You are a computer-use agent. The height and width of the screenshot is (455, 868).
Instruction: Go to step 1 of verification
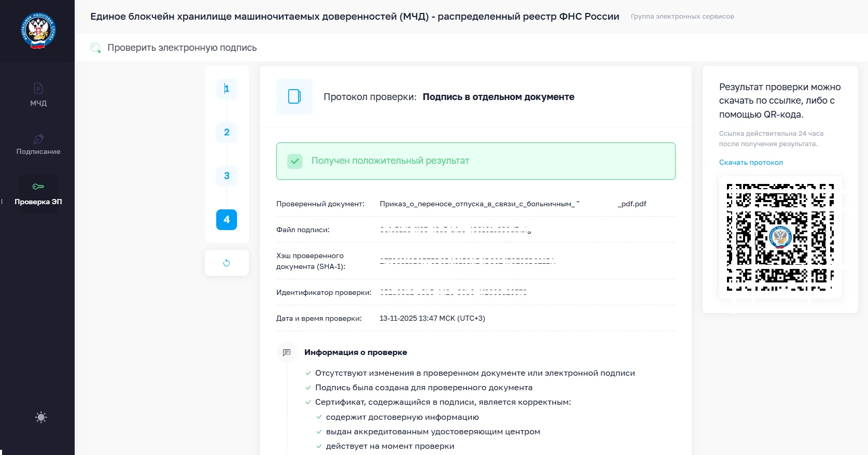click(x=227, y=89)
